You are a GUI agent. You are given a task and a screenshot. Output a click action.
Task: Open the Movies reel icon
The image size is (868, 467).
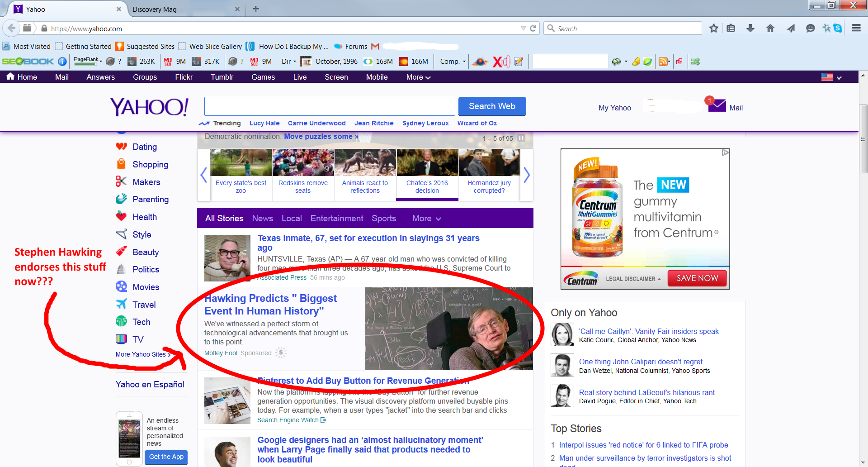tap(121, 286)
